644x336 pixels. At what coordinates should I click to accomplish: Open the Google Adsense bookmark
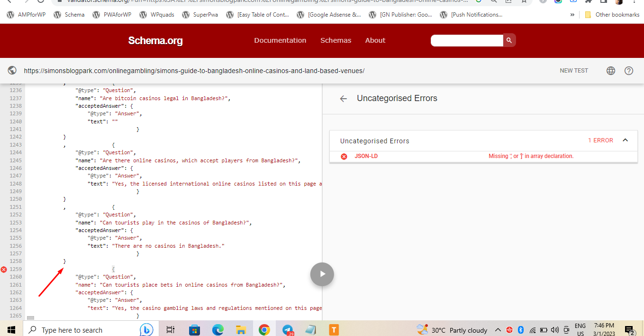pos(328,15)
